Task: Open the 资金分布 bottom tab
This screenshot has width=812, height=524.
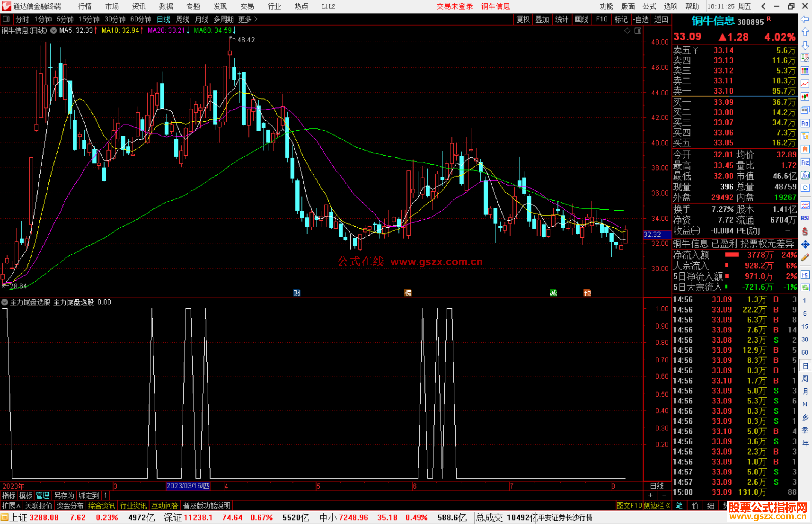Action: coord(70,506)
